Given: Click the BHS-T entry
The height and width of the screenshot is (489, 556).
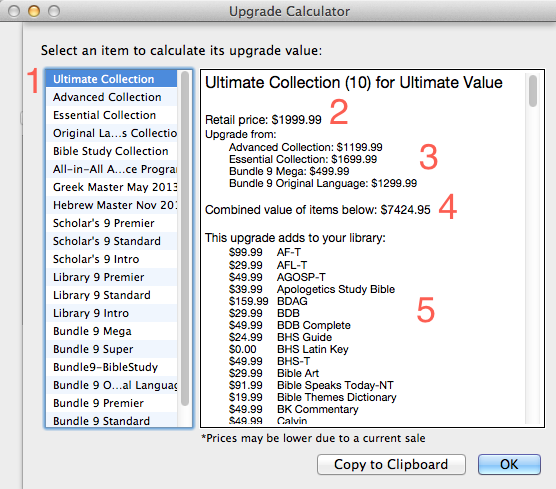Looking at the screenshot, I should point(269,361).
